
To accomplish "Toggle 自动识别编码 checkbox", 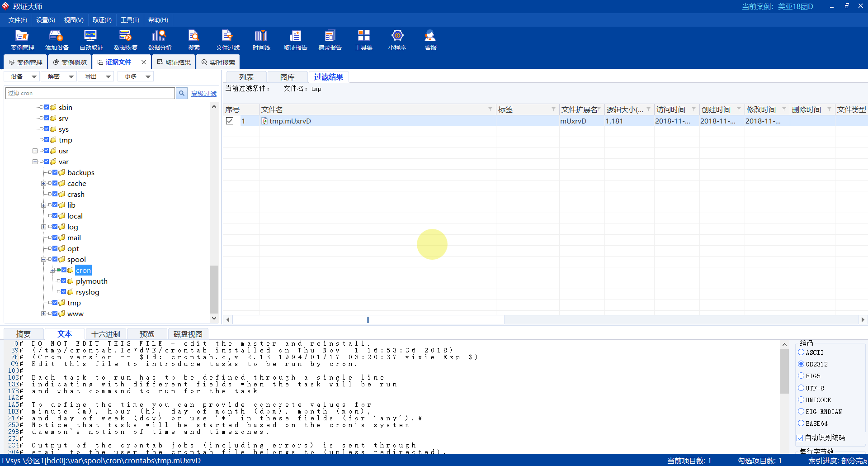I will pyautogui.click(x=800, y=437).
